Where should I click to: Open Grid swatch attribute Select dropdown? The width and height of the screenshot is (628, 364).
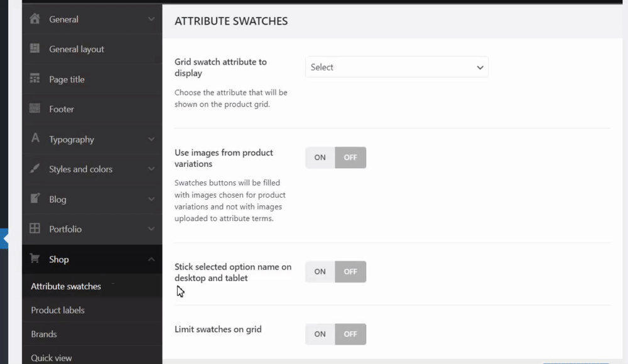coord(396,67)
